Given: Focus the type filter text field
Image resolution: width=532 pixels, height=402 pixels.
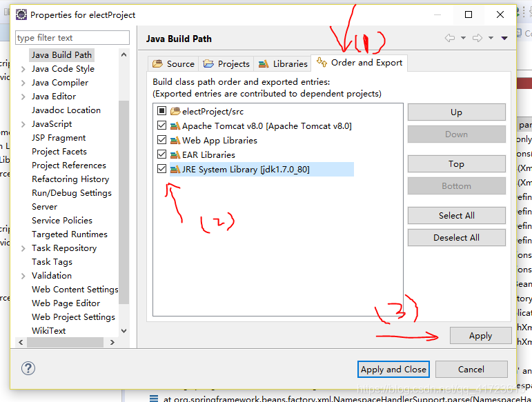Looking at the screenshot, I should tap(72, 38).
